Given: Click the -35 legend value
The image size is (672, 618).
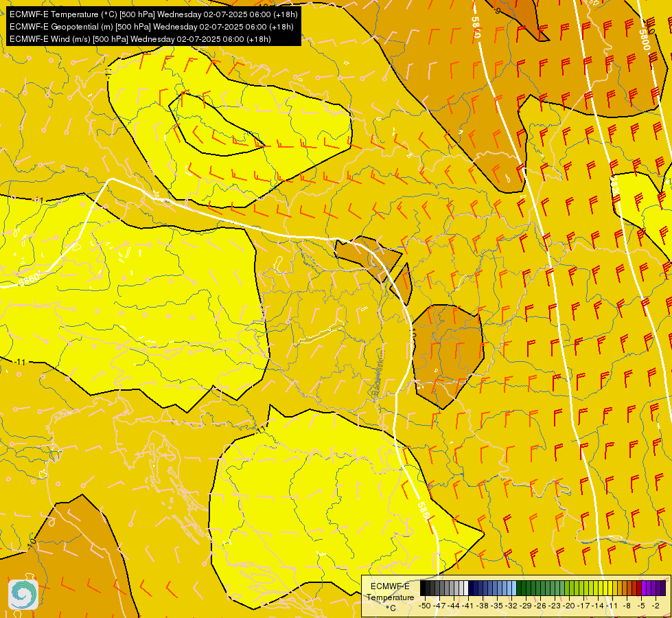Looking at the screenshot, I should (x=497, y=606).
